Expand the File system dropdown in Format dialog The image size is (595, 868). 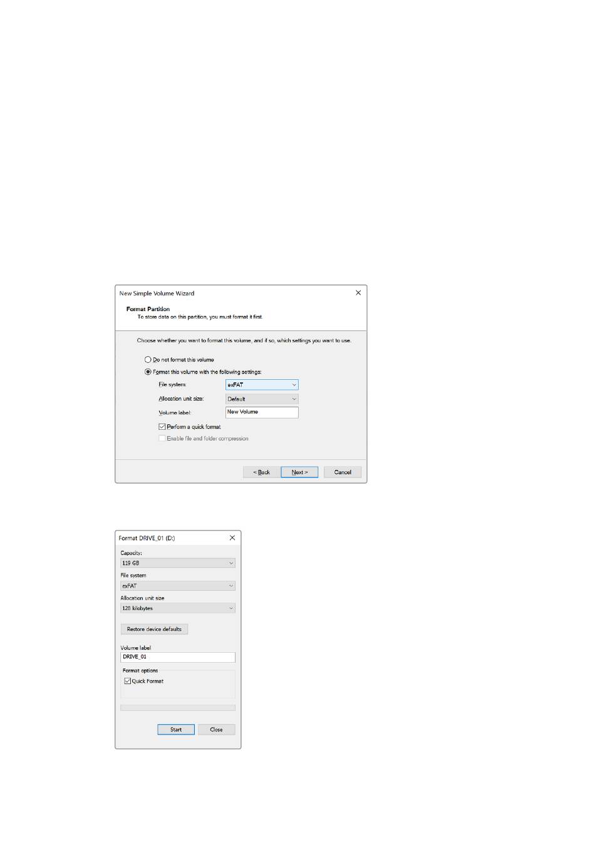click(178, 586)
